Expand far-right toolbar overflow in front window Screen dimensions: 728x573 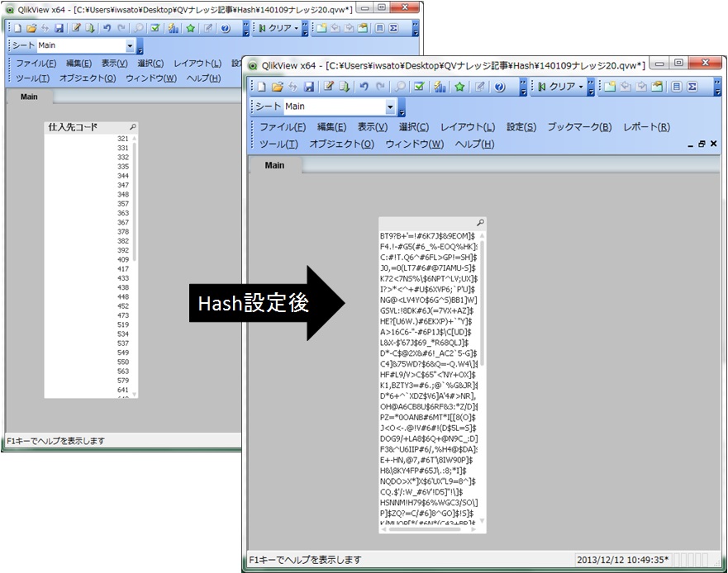click(718, 87)
